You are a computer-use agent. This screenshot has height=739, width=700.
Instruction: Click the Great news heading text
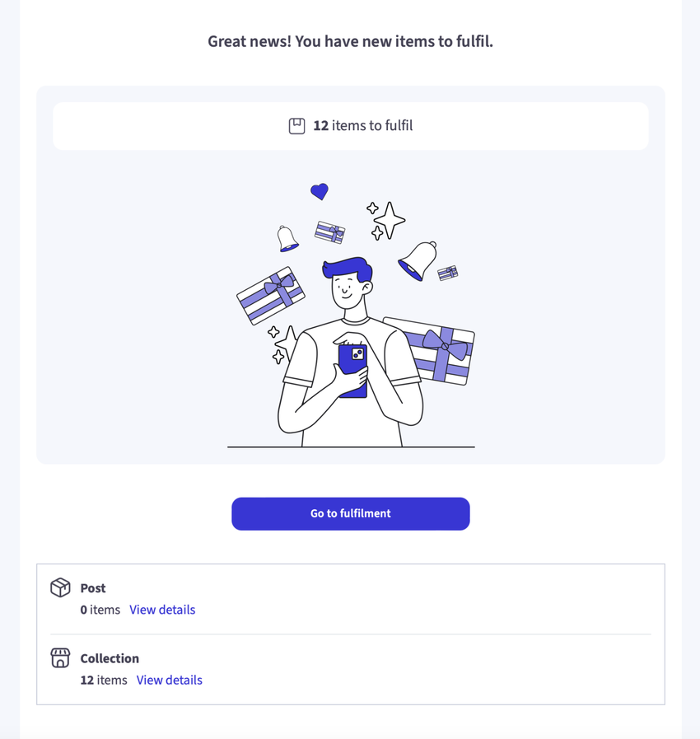(x=350, y=41)
